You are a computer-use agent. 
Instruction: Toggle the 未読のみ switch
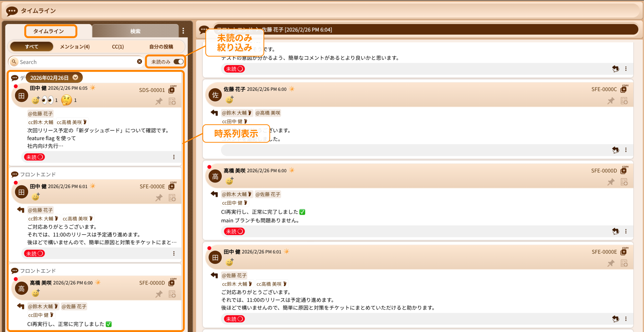[x=179, y=62]
